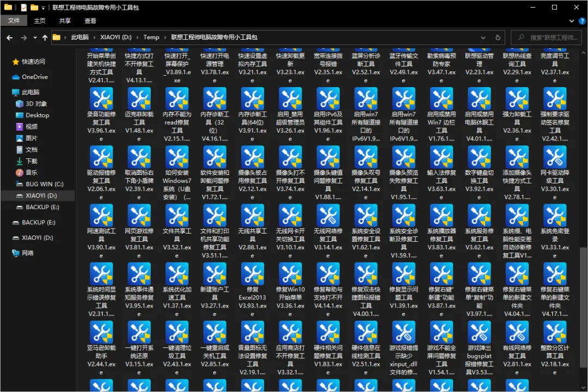The width and height of the screenshot is (588, 392).
Task: Select the 有线网络修复工具 V2.81.1.exe file
Action: 517,348
